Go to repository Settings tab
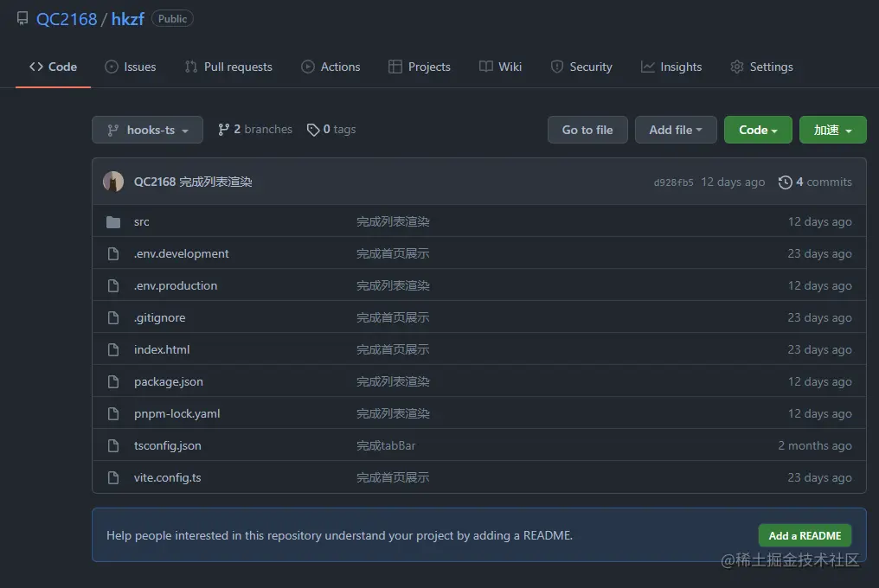The width and height of the screenshot is (879, 588). 762,67
